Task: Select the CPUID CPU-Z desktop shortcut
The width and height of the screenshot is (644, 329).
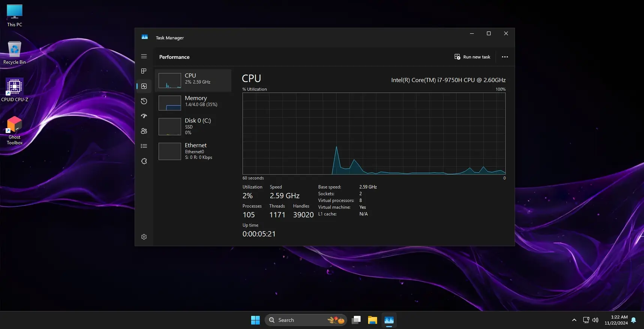Action: click(x=15, y=90)
